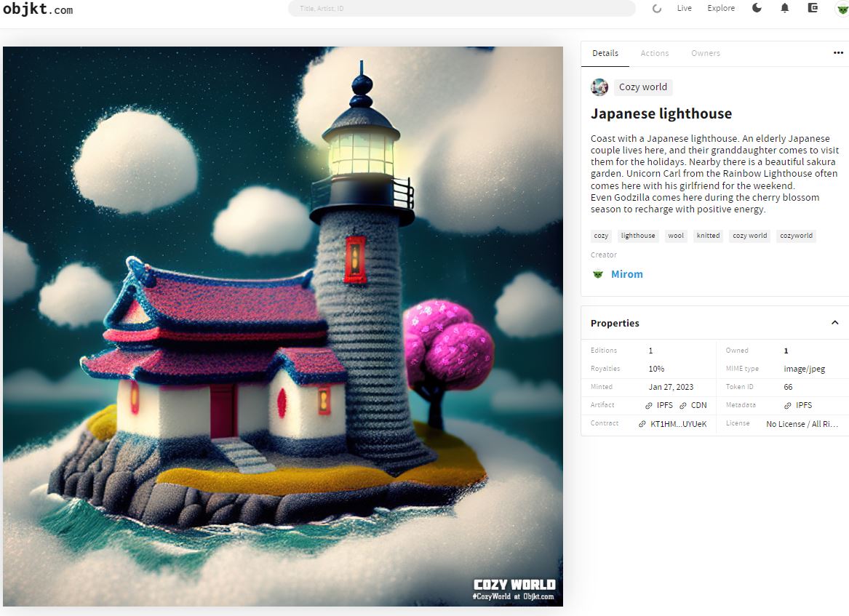This screenshot has height=616, width=849.
Task: Click the loading spinner icon near the search bar
Action: click(x=657, y=8)
